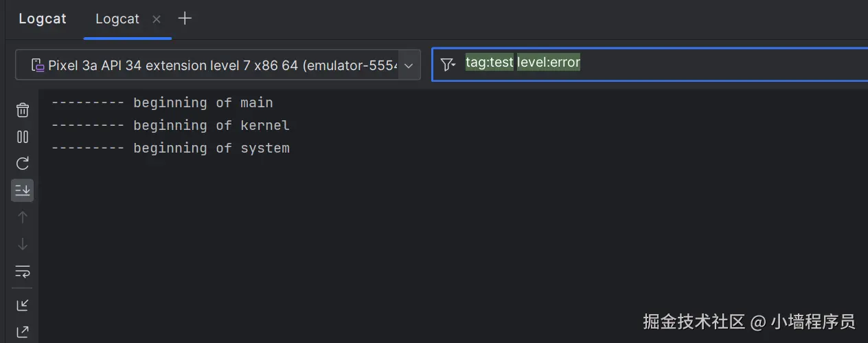Viewport: 868px width, 343px height.
Task: Click the level:error filter token
Action: [549, 63]
